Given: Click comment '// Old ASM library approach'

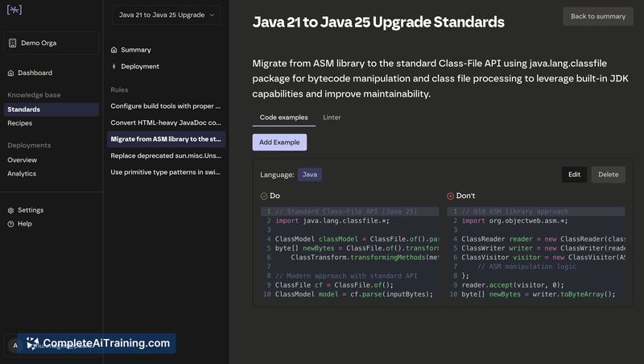Looking at the screenshot, I should 514,212.
